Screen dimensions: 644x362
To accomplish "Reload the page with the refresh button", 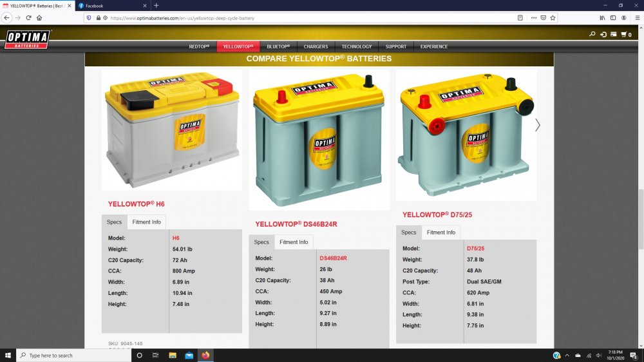I will click(x=28, y=18).
